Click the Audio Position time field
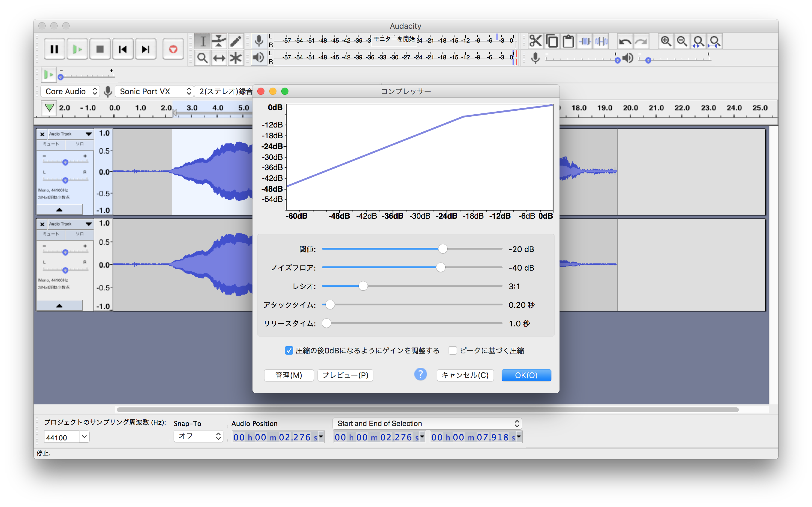 [278, 437]
